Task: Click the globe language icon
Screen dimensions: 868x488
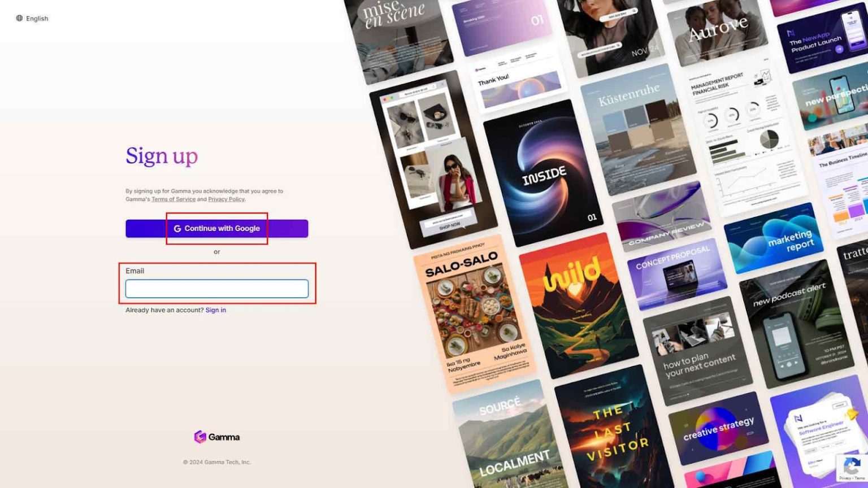Action: coord(19,19)
